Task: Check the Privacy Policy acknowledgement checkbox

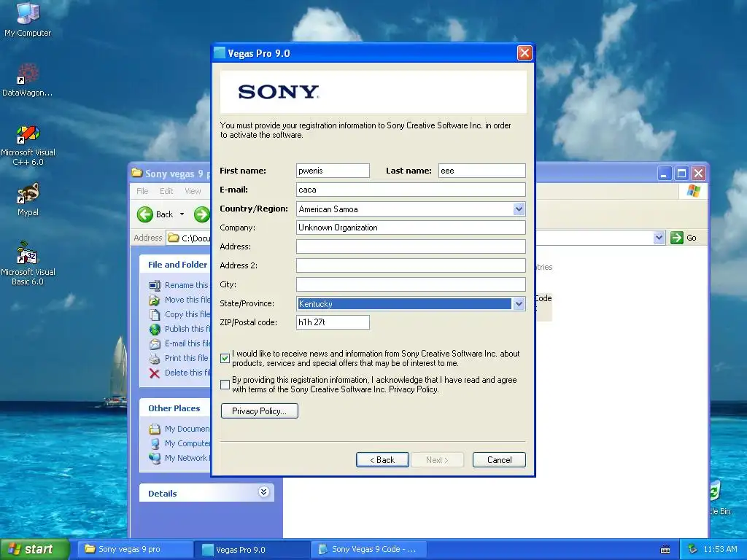Action: (225, 385)
